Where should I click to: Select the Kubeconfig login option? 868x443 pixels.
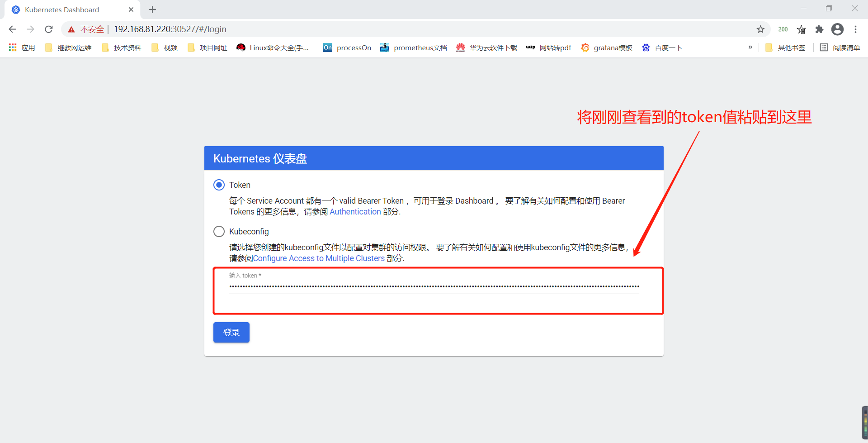[219, 231]
